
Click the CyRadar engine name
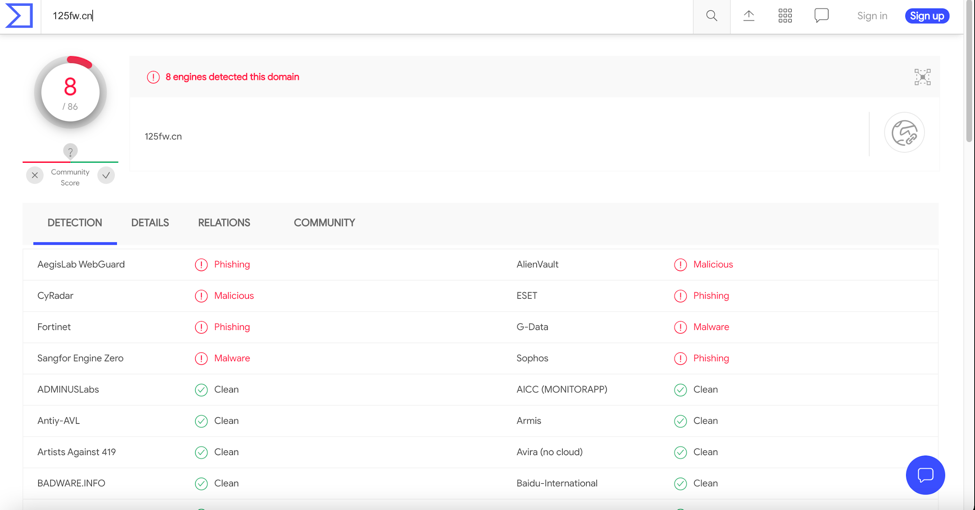point(55,295)
